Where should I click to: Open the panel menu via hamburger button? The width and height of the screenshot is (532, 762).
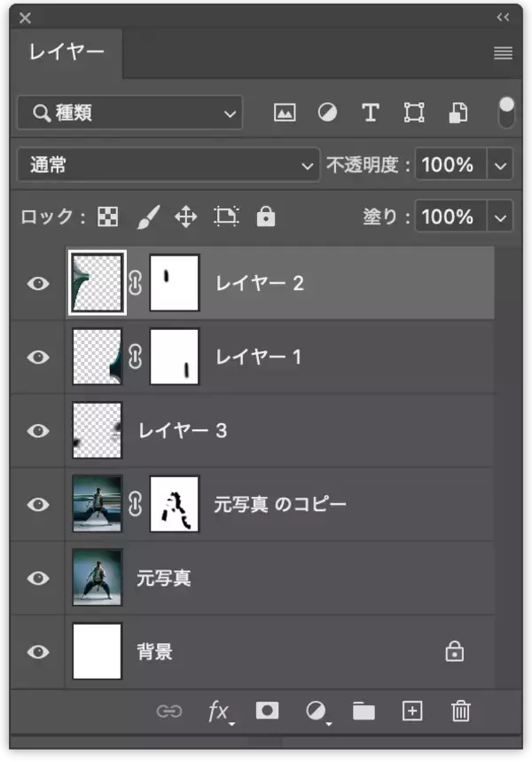(502, 53)
